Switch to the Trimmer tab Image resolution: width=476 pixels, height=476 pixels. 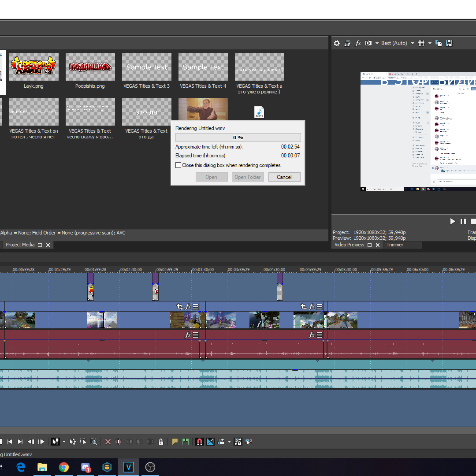395,245
